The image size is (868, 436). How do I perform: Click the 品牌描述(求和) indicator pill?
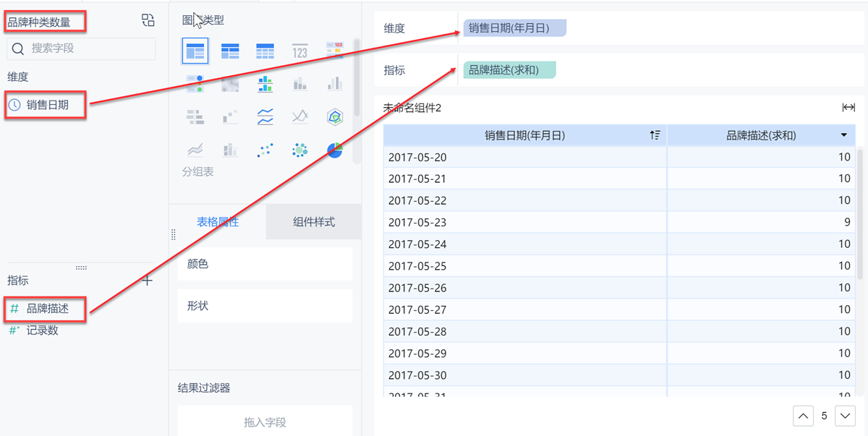pos(510,70)
